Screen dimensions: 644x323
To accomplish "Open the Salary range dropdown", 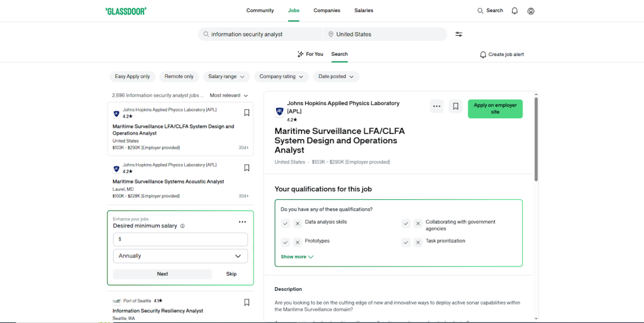I will (226, 76).
